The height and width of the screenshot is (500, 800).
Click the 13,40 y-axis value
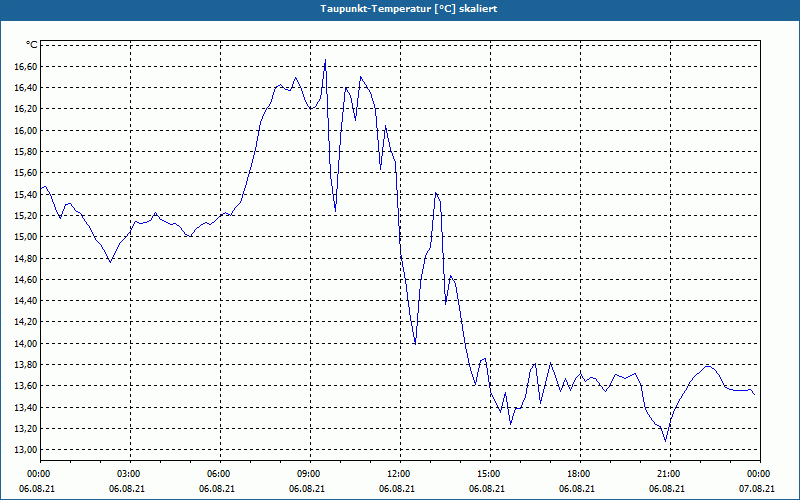(26, 407)
